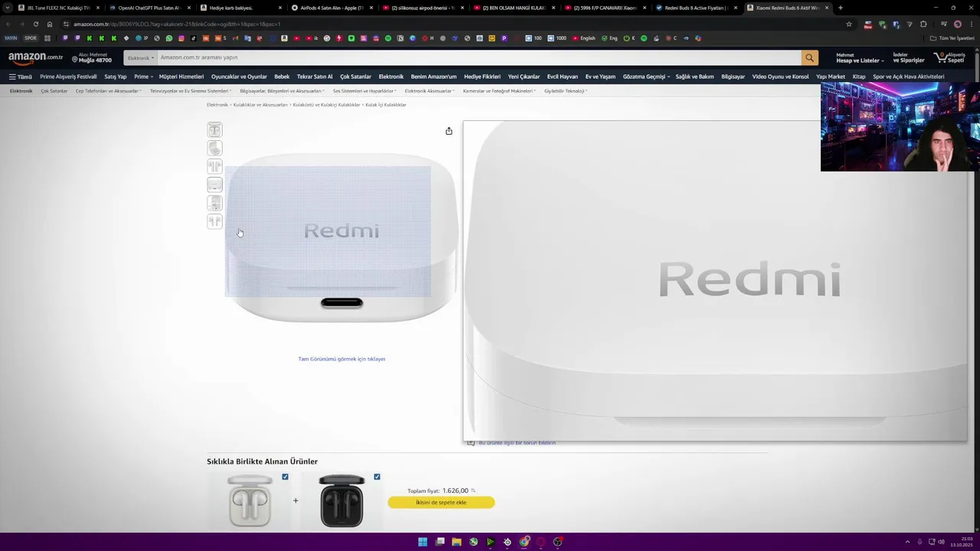Click the white Redmi Buds bundle image

[250, 501]
